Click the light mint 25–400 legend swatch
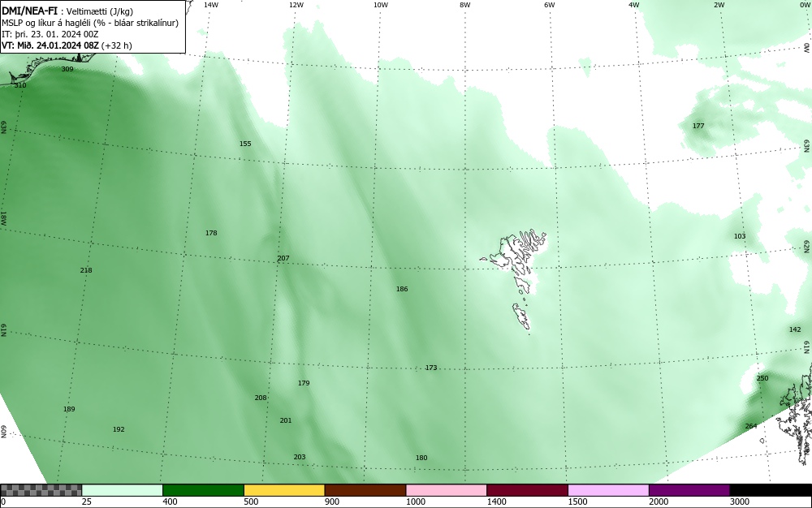812x508 pixels. [123, 490]
